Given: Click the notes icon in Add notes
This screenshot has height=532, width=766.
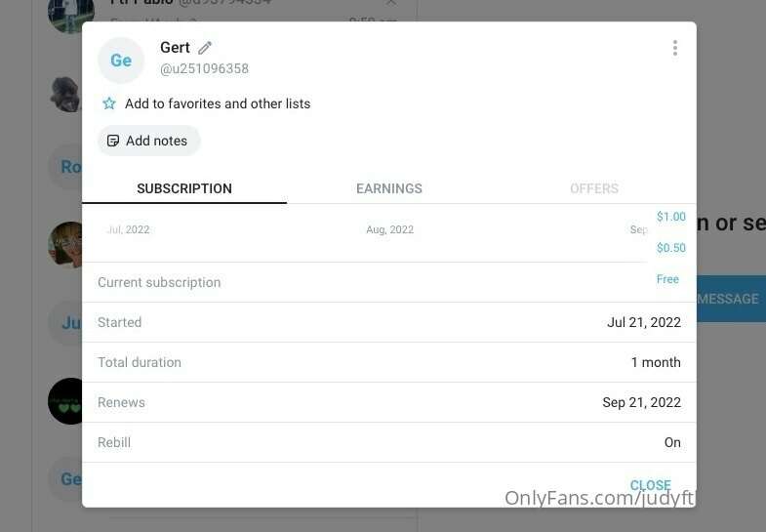Looking at the screenshot, I should (113, 141).
